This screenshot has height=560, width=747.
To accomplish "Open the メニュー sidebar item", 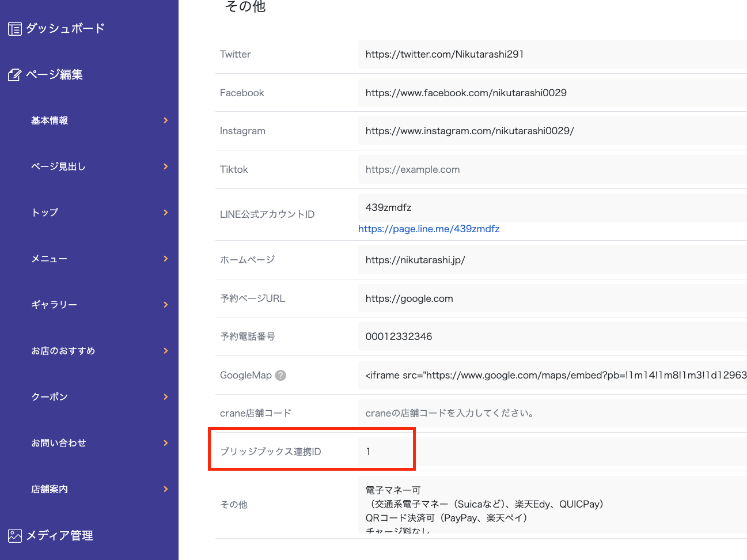I will [x=49, y=259].
